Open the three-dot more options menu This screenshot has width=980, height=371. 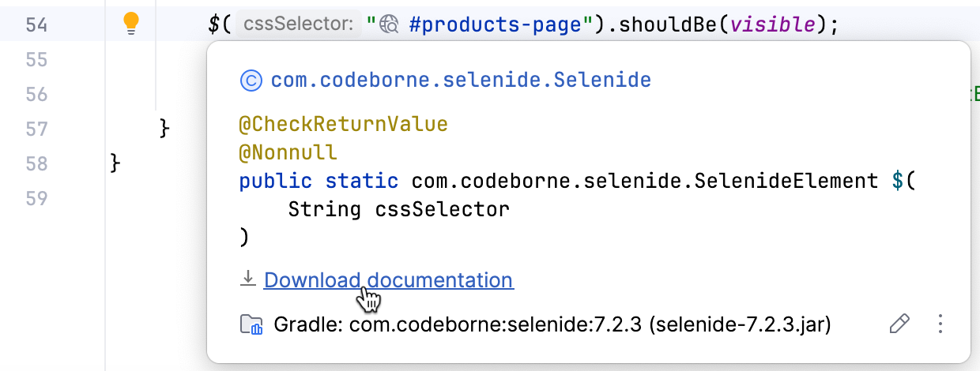[940, 324]
